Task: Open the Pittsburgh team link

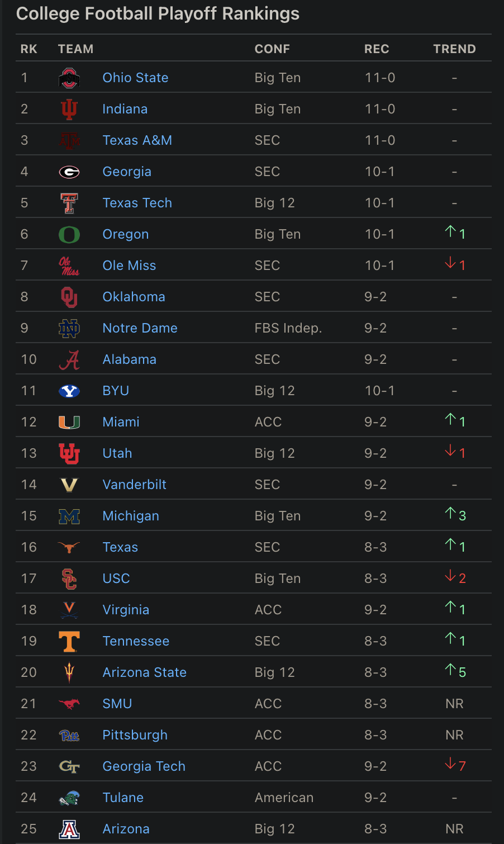Action: (x=135, y=735)
